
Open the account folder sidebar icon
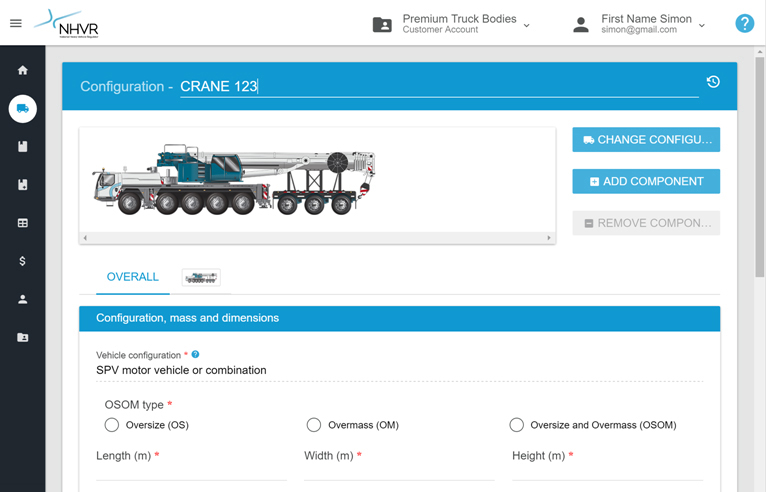click(23, 338)
